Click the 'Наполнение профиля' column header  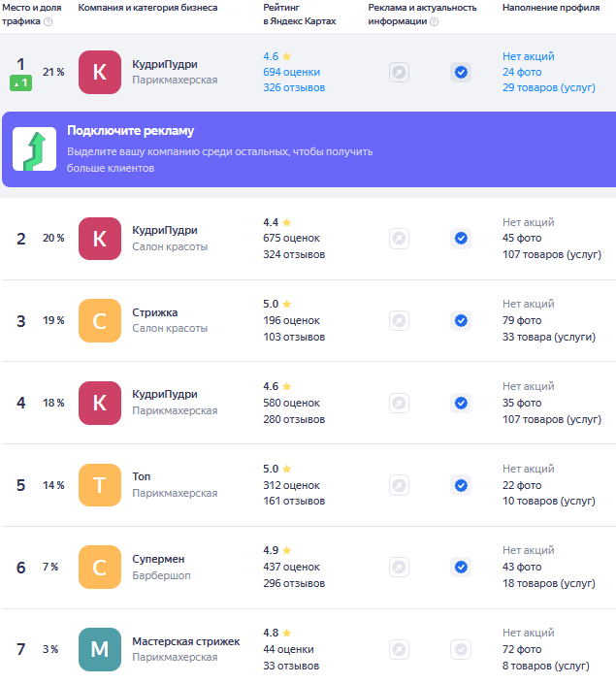[x=551, y=8]
